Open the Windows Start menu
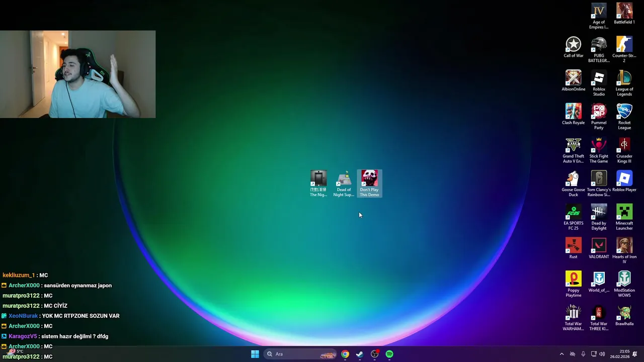The image size is (644, 362). (x=255, y=354)
